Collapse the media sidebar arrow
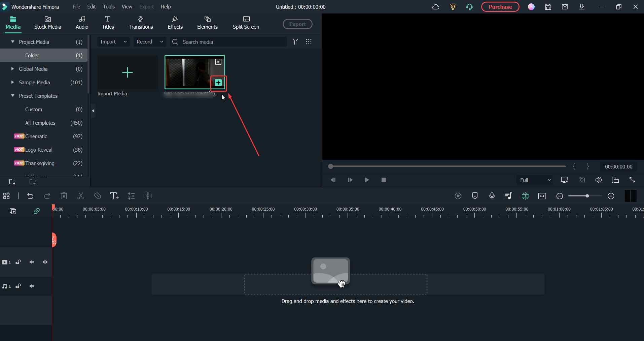The height and width of the screenshot is (341, 644). (x=93, y=111)
